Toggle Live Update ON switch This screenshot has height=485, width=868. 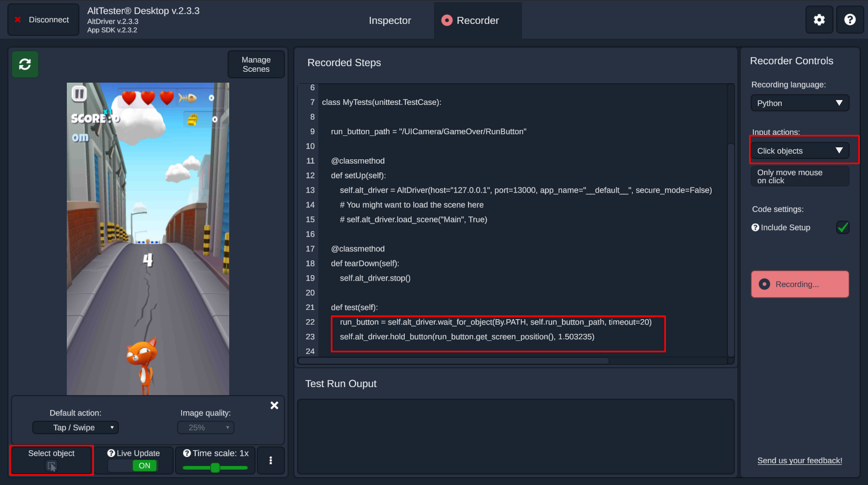(x=133, y=466)
